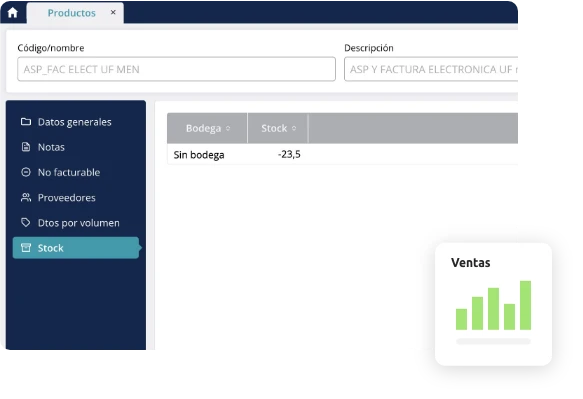Click the Notas document icon
This screenshot has height=399, width=583.
[26, 147]
